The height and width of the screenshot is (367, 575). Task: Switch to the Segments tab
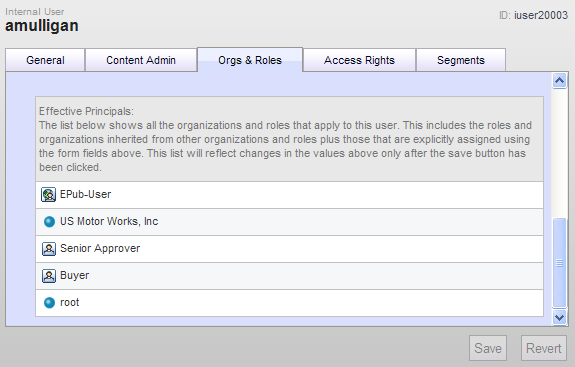tap(461, 60)
